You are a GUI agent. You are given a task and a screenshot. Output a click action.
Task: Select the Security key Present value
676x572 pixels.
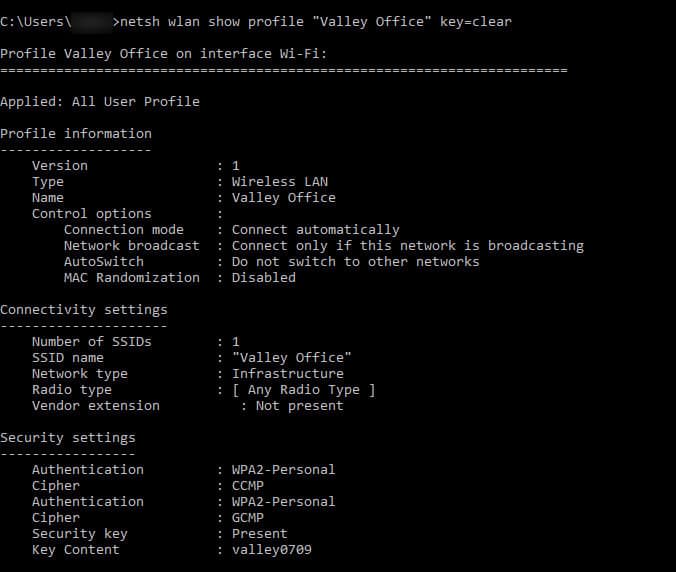click(x=260, y=534)
